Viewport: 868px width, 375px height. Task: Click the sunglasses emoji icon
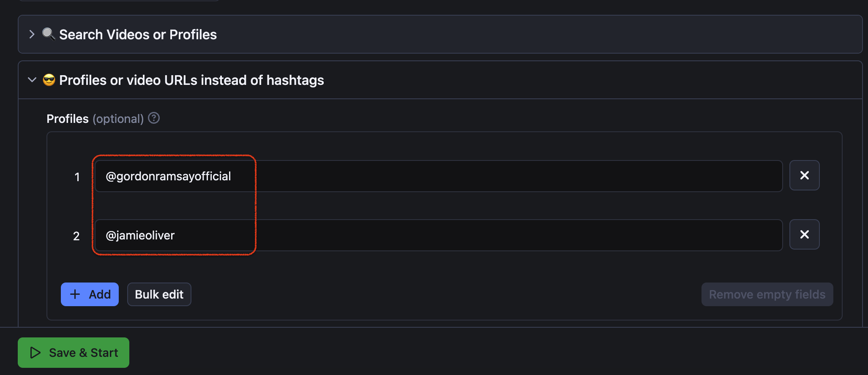49,80
